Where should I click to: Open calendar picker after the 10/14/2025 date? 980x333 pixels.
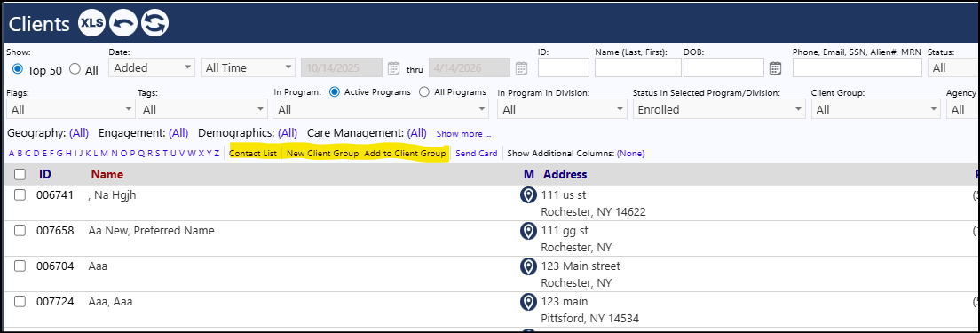click(393, 68)
